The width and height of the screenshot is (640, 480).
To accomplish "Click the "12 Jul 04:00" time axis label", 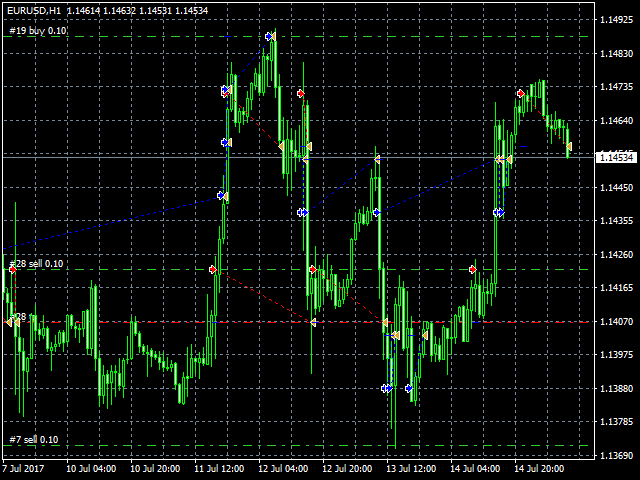I will 283,468.
